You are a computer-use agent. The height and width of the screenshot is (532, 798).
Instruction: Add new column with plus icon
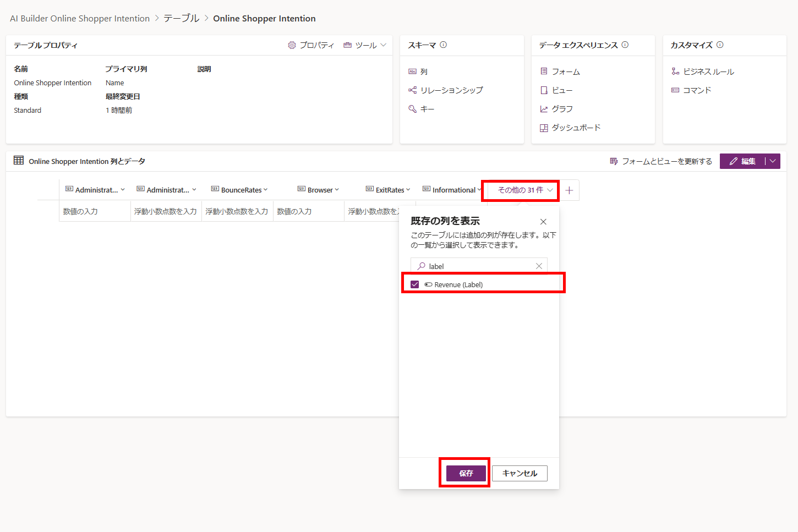[569, 190]
